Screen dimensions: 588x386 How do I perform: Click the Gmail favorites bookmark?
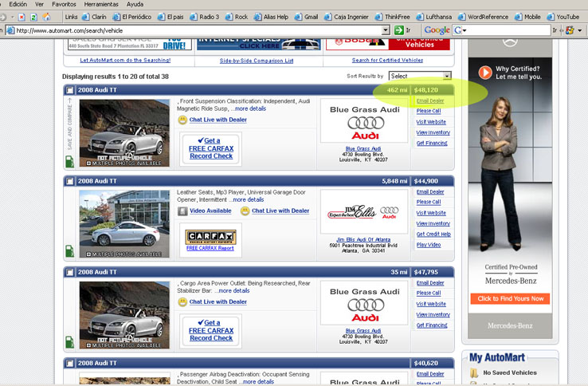(x=307, y=17)
